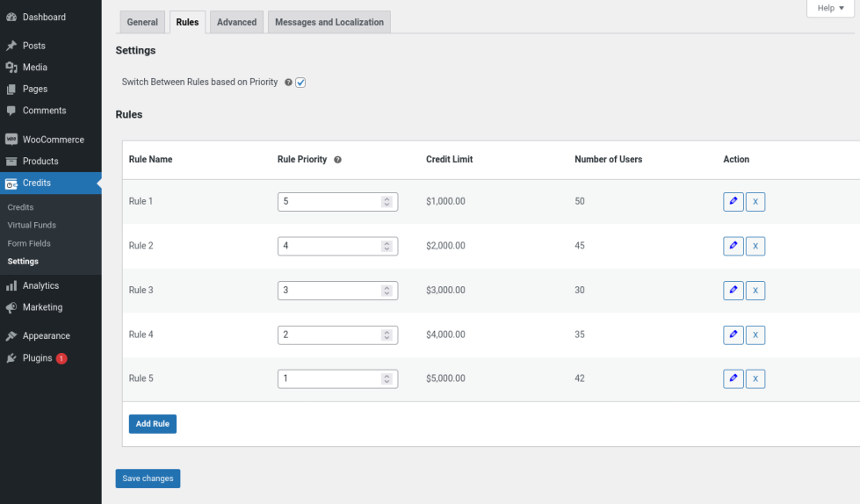This screenshot has height=504, width=860.
Task: Switch to the Advanced tab
Action: [236, 22]
